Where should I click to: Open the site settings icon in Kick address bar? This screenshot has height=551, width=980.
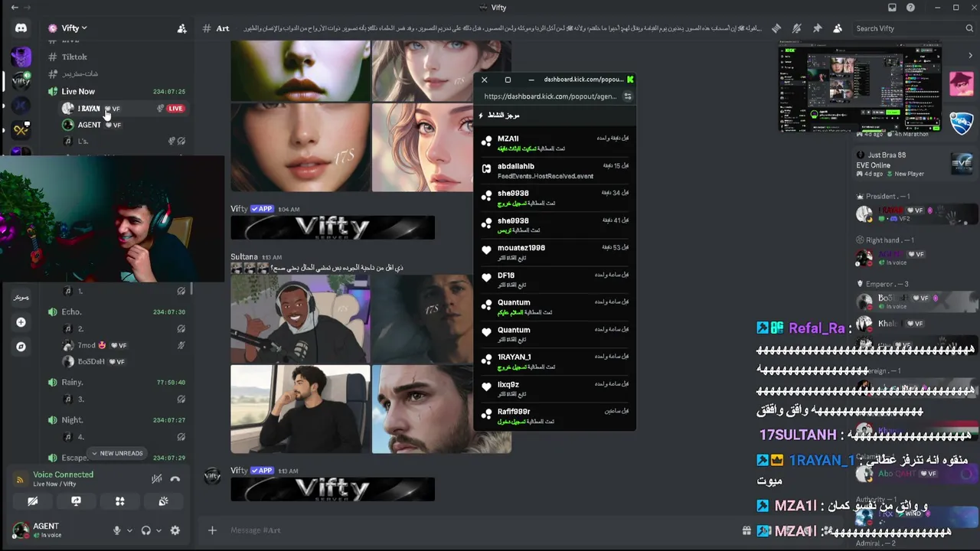coord(628,96)
